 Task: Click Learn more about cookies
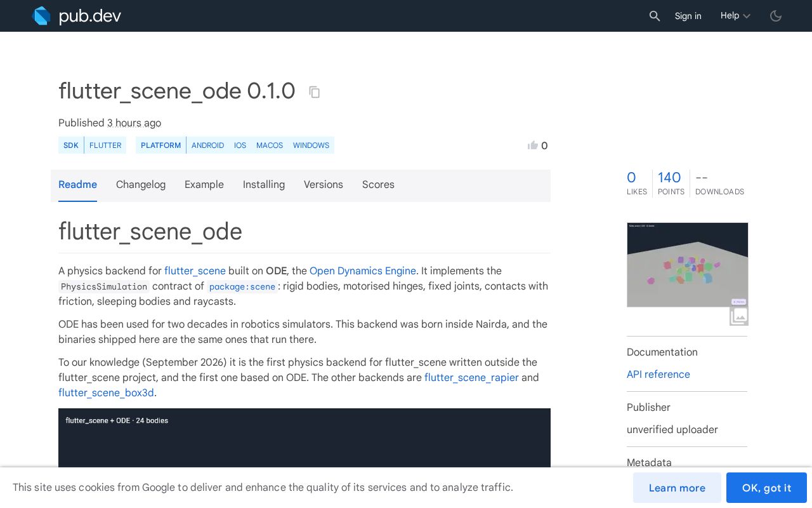(x=677, y=488)
